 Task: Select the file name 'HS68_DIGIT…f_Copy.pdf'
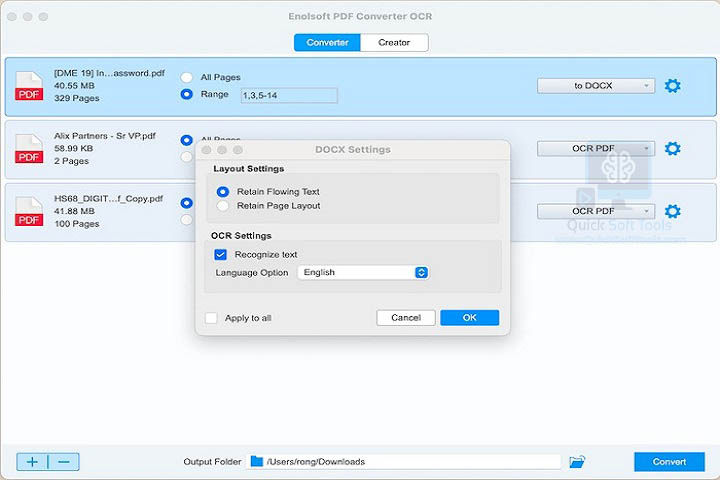(x=108, y=198)
